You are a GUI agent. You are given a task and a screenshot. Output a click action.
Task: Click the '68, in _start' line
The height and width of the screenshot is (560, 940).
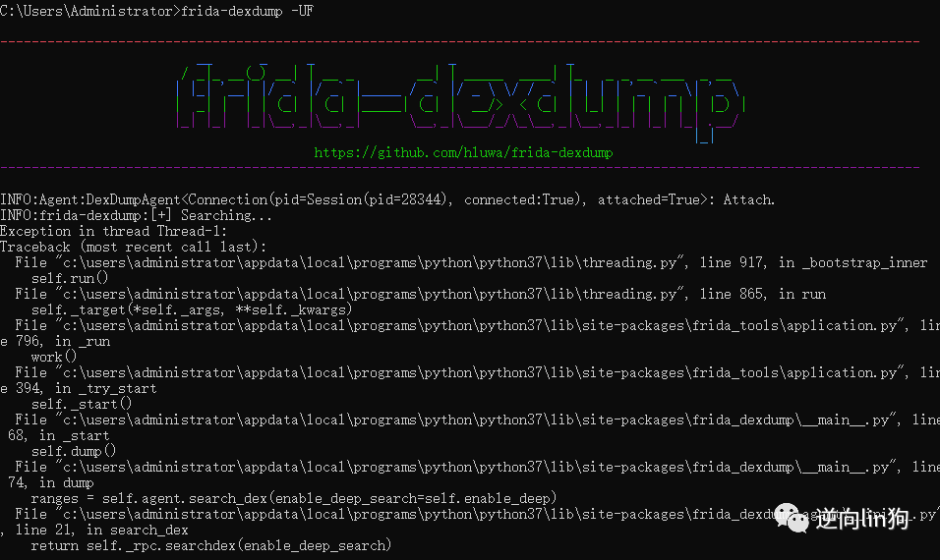(59, 435)
